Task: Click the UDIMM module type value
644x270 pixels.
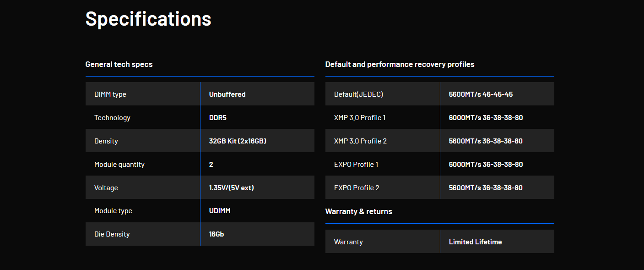Action: point(219,211)
